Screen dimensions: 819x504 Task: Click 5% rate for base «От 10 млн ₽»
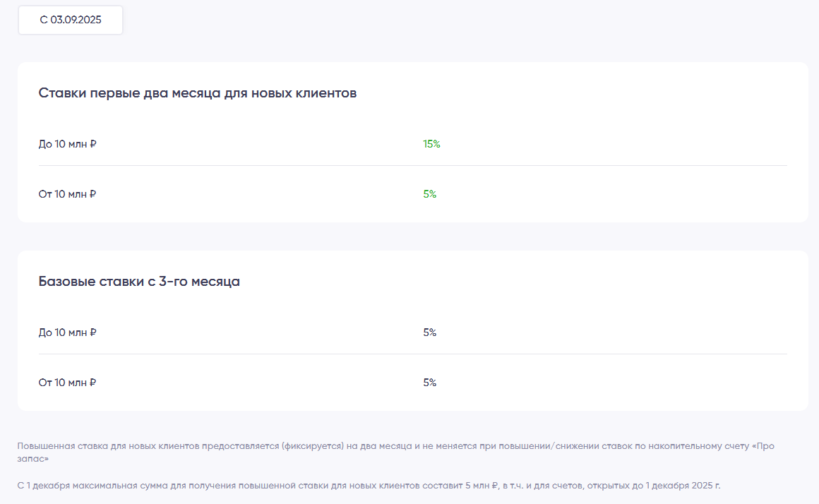click(430, 383)
